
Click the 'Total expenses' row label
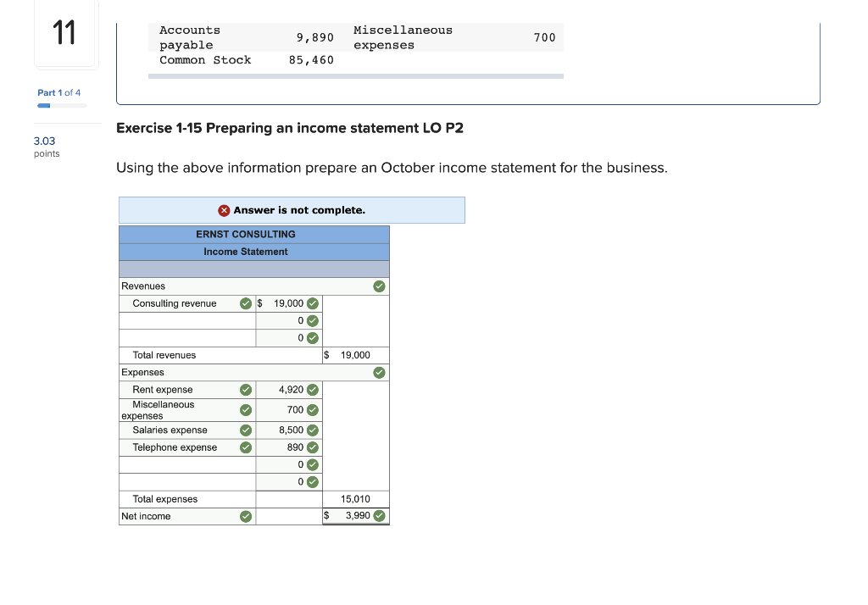click(165, 499)
